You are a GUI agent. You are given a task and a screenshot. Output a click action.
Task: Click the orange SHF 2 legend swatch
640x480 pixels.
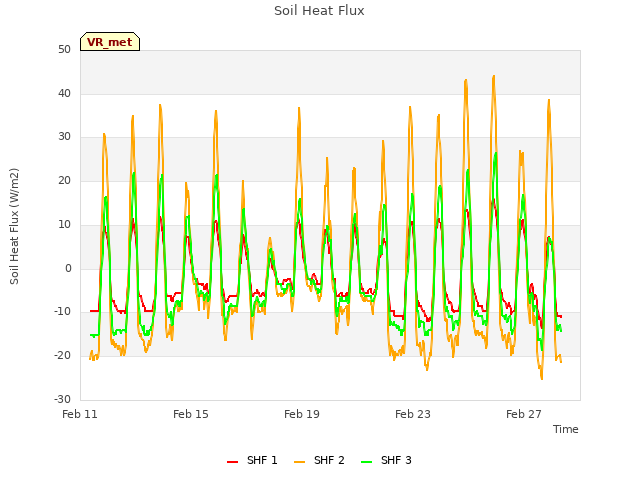click(299, 462)
